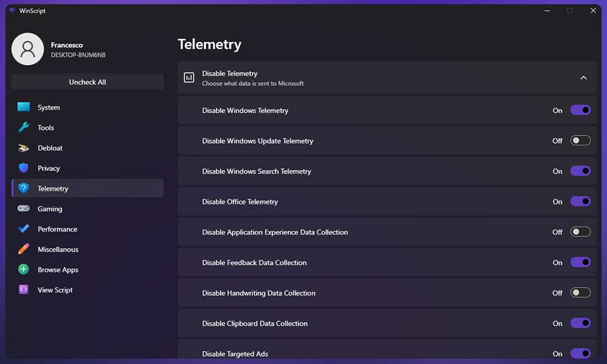Click the Performance checkmark icon
Image resolution: width=607 pixels, height=364 pixels.
pyautogui.click(x=24, y=229)
